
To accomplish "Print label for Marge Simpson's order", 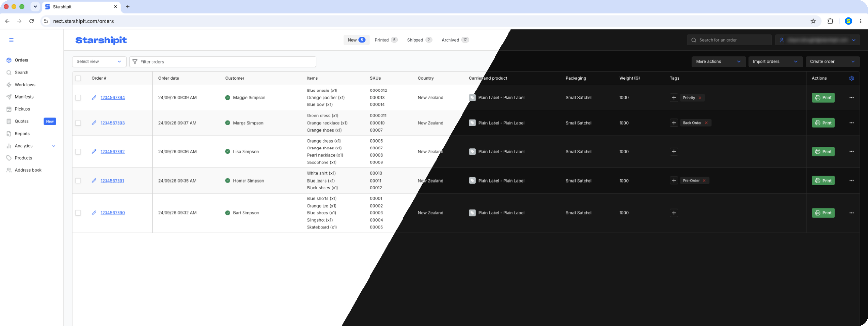I will click(823, 123).
